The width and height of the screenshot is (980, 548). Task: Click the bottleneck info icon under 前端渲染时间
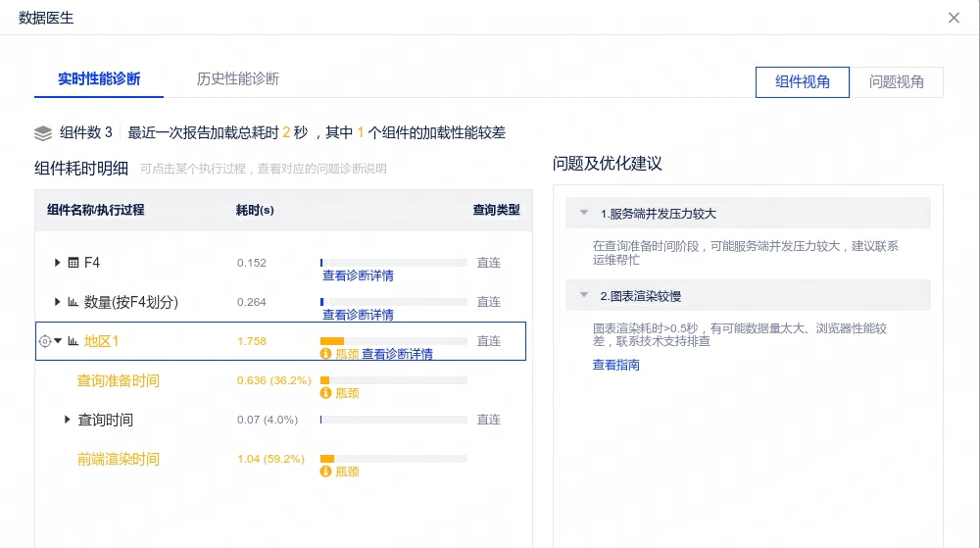pyautogui.click(x=325, y=472)
